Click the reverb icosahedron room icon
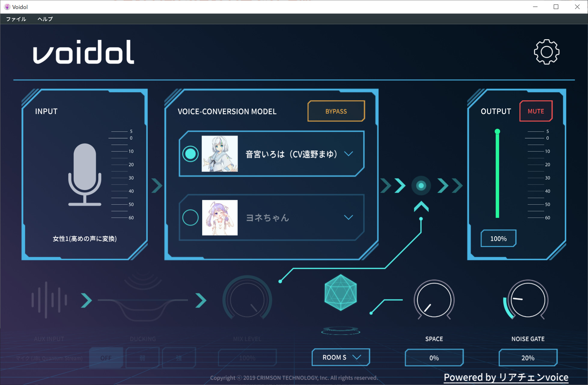588x385 pixels. 340,293
